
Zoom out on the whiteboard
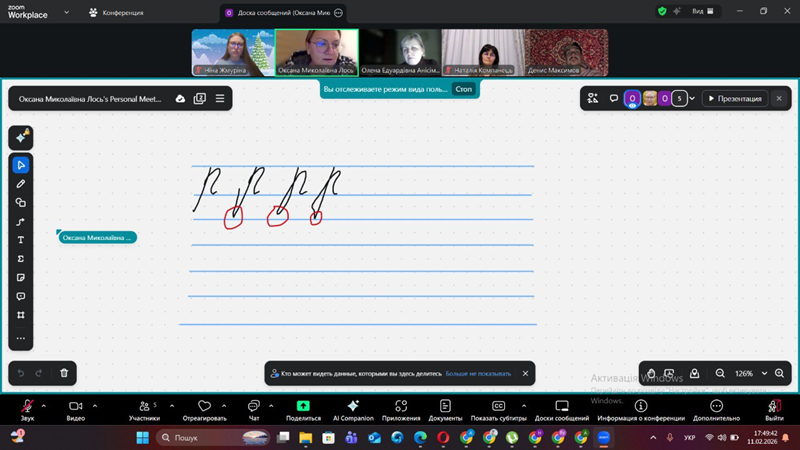click(x=721, y=373)
